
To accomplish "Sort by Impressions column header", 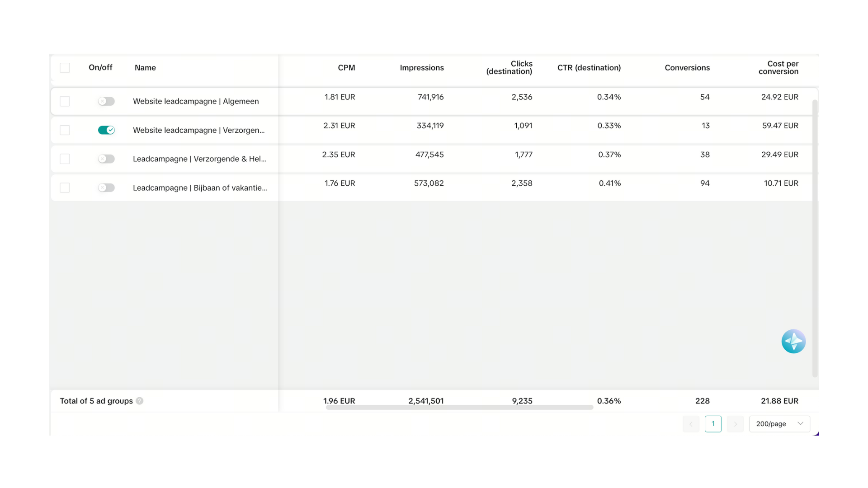I will click(x=421, y=68).
